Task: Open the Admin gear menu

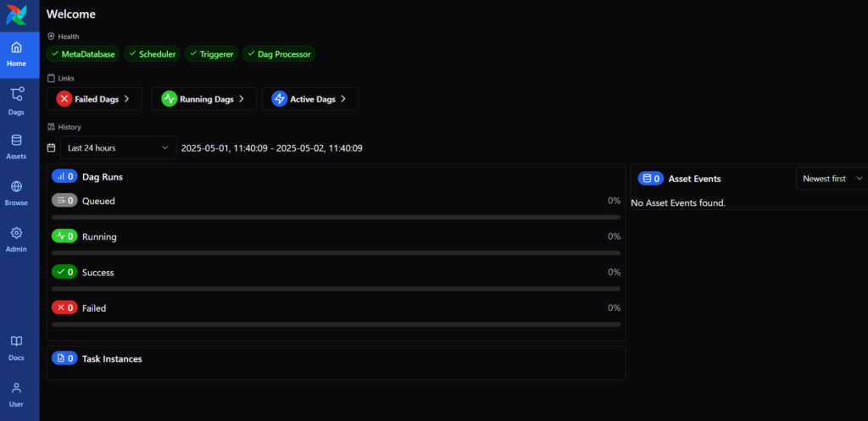Action: coord(16,233)
